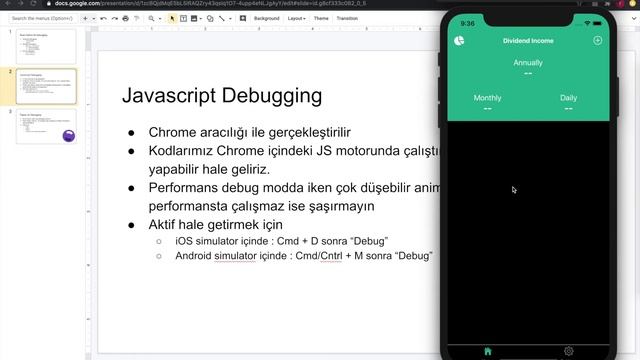Screen dimensions: 640x360
Task: Click the iOS simulator içinde sub-bullet
Action: click(x=282, y=241)
